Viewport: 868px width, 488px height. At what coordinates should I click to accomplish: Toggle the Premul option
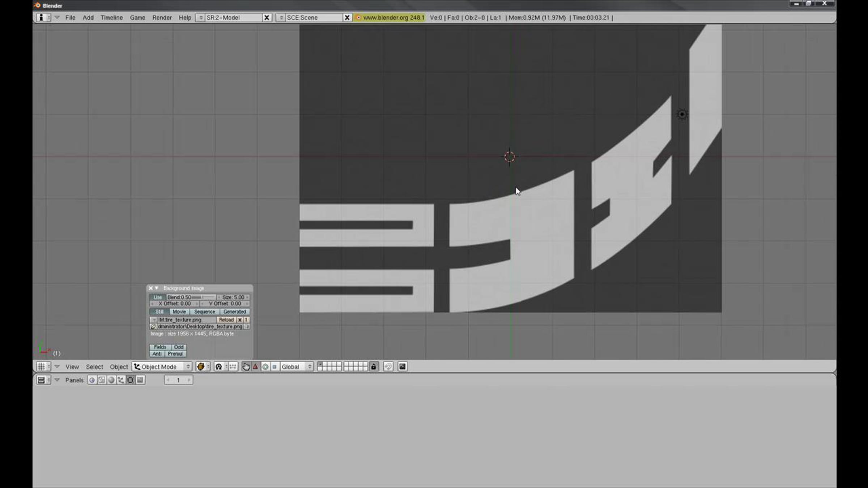click(175, 354)
